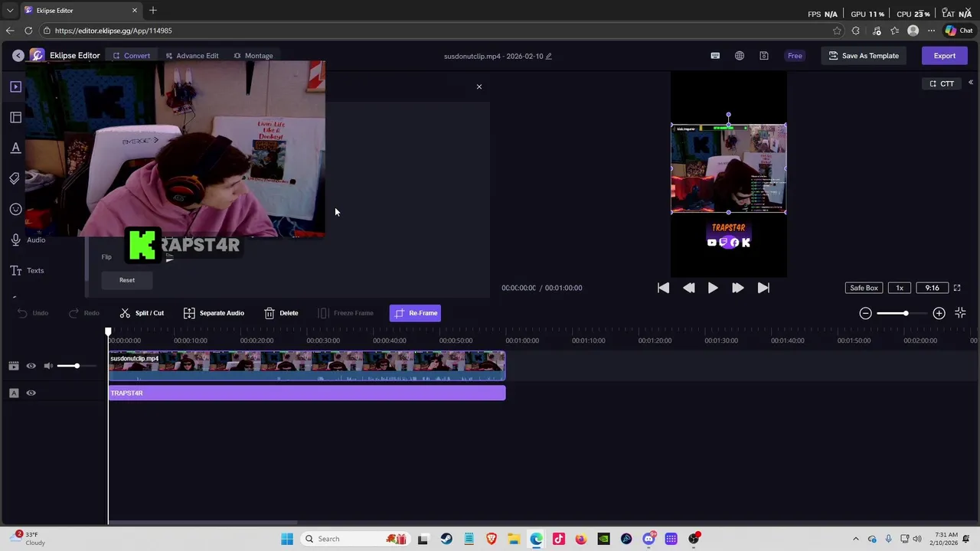Open the caption text tool (underlined A)

(15, 148)
